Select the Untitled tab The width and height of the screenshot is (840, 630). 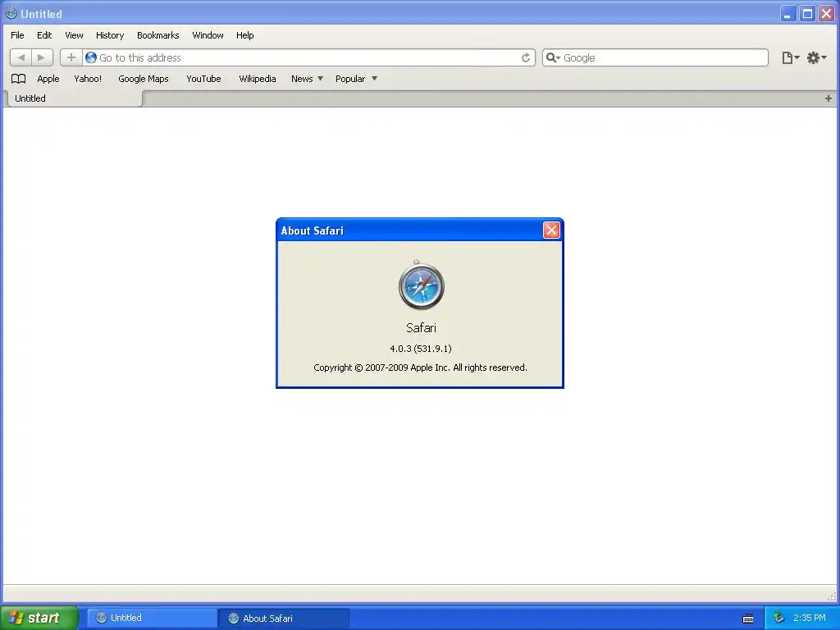click(x=73, y=98)
